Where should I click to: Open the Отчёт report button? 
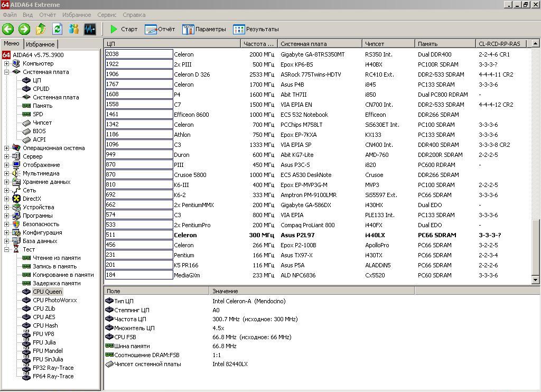point(160,30)
